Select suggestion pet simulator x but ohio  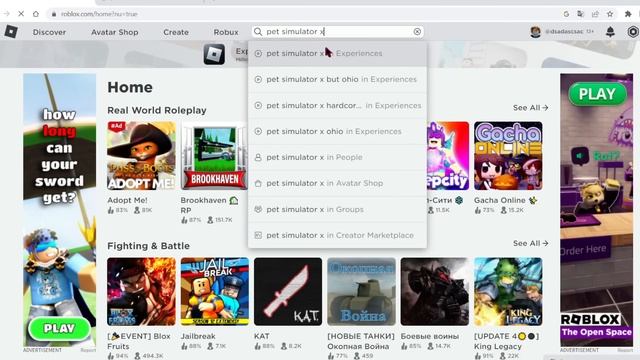338,79
